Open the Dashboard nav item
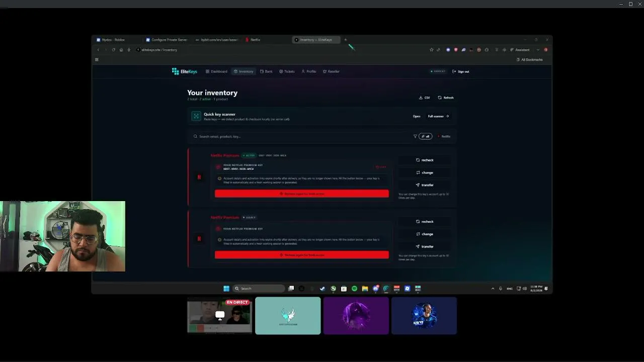This screenshot has height=362, width=644. [216, 71]
